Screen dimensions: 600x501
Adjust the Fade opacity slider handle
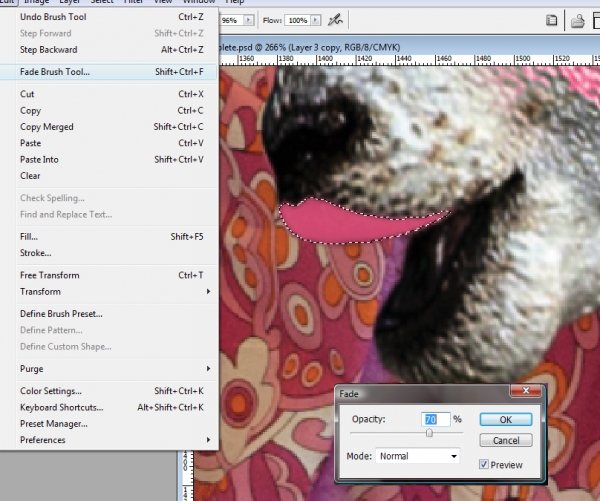(x=429, y=433)
